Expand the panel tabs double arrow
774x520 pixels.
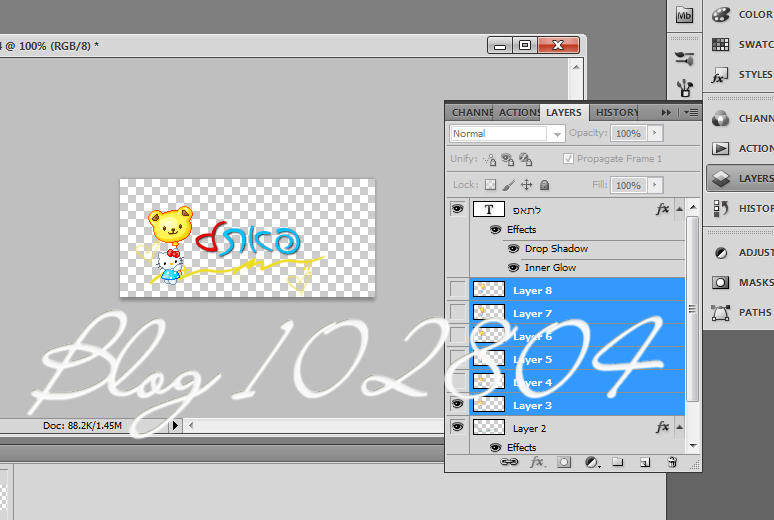coord(666,113)
